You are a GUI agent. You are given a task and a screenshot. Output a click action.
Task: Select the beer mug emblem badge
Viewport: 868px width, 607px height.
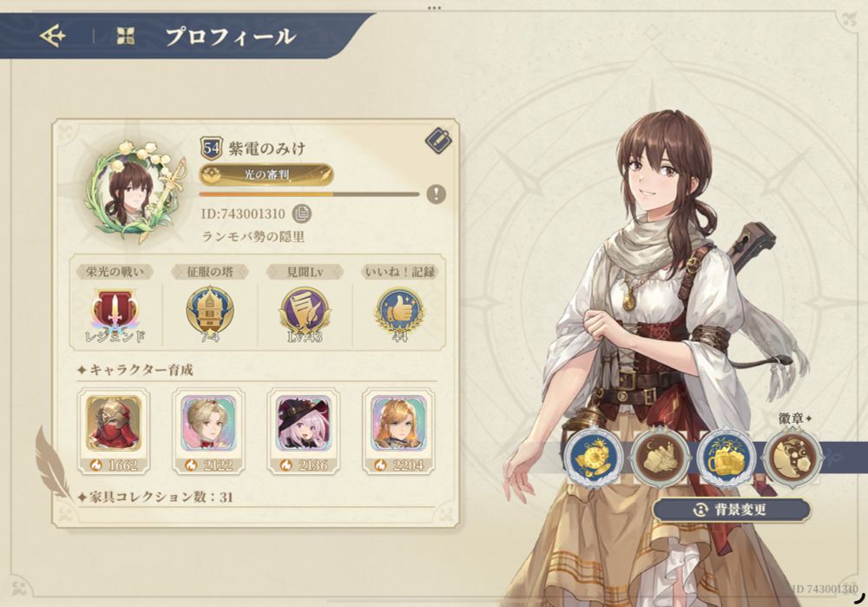pos(727,458)
